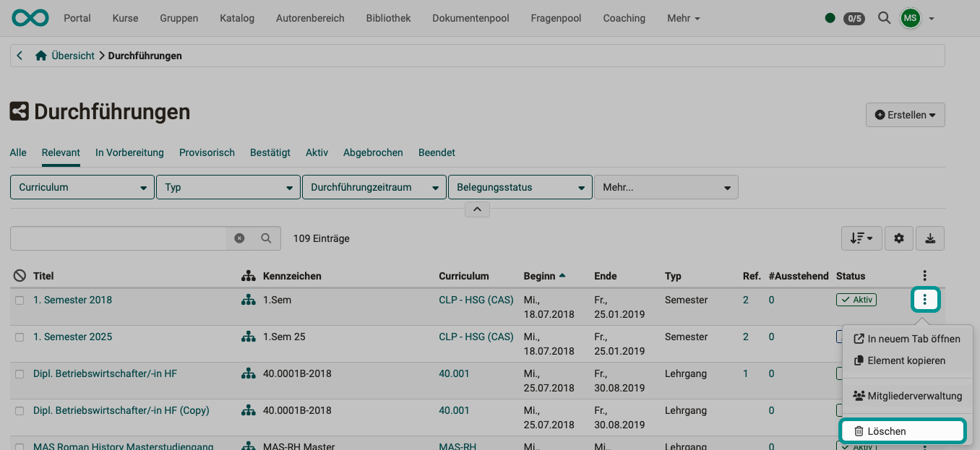Click the export/download icon above the table
This screenshot has height=450, width=980.
[x=930, y=238]
